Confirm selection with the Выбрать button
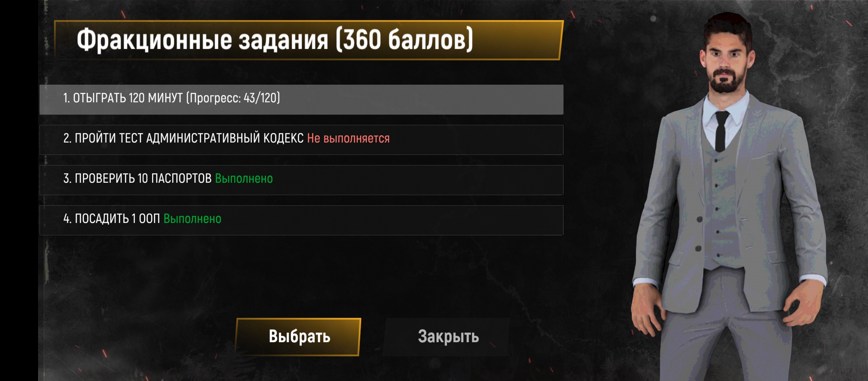The height and width of the screenshot is (381, 868). point(299,337)
